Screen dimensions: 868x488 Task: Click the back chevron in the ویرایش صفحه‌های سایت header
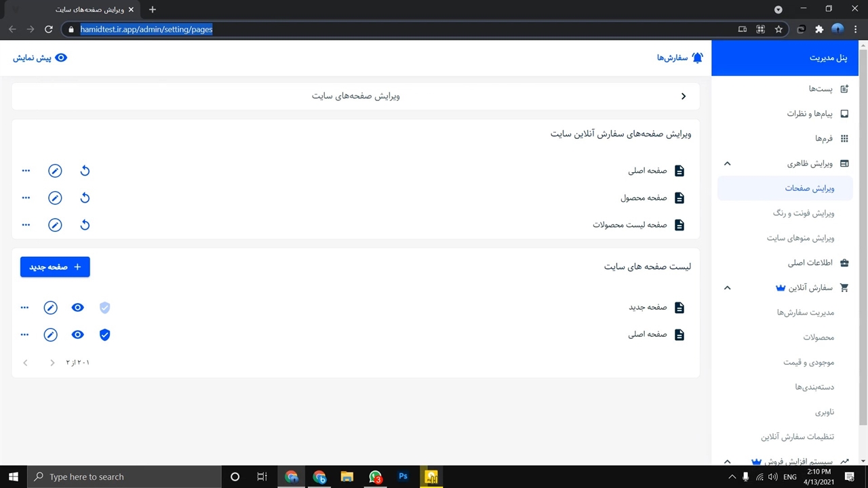(684, 96)
